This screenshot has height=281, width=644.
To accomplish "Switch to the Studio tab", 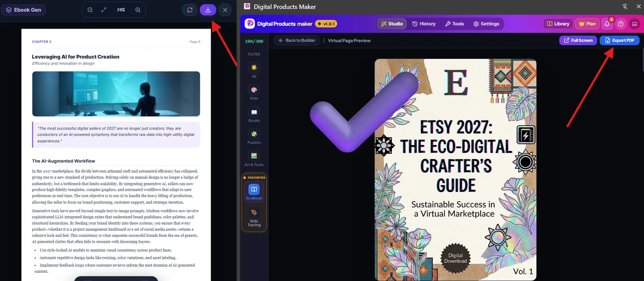I will point(392,23).
